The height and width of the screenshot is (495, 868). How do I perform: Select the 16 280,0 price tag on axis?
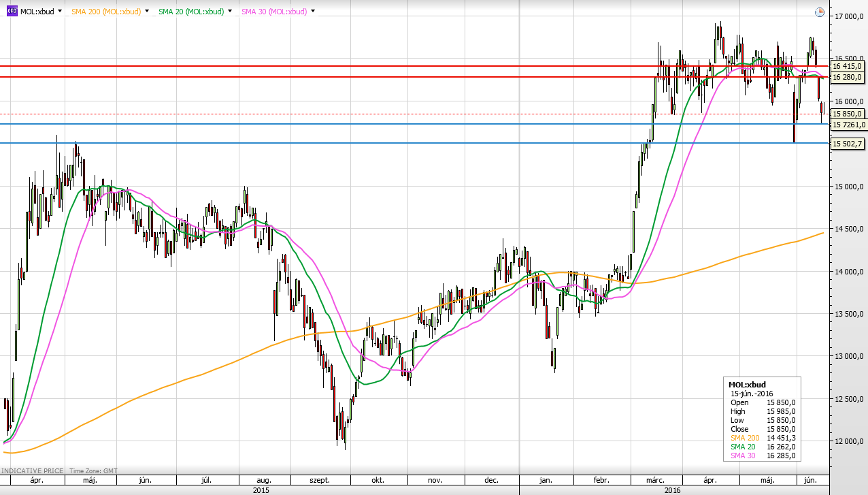coord(848,77)
